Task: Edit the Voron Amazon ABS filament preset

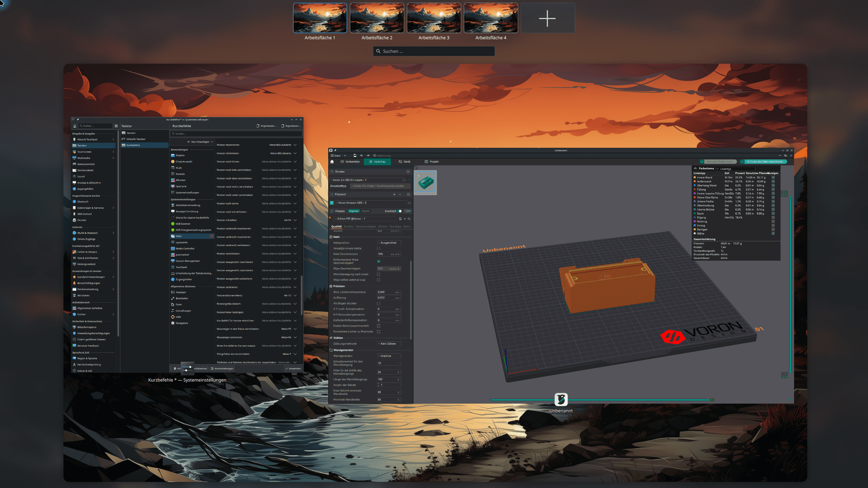Action: click(409, 203)
